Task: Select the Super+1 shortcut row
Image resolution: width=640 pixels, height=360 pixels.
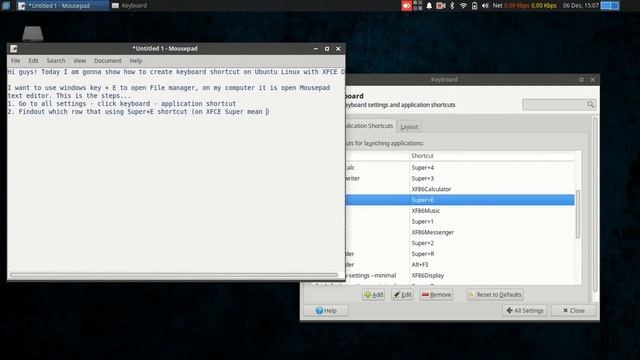Action: pyautogui.click(x=460, y=222)
